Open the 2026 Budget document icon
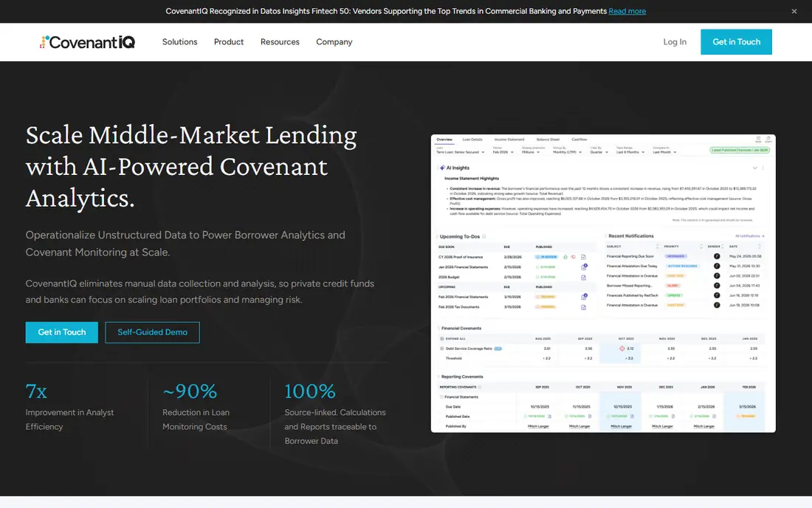812x508 pixels. [x=584, y=278]
